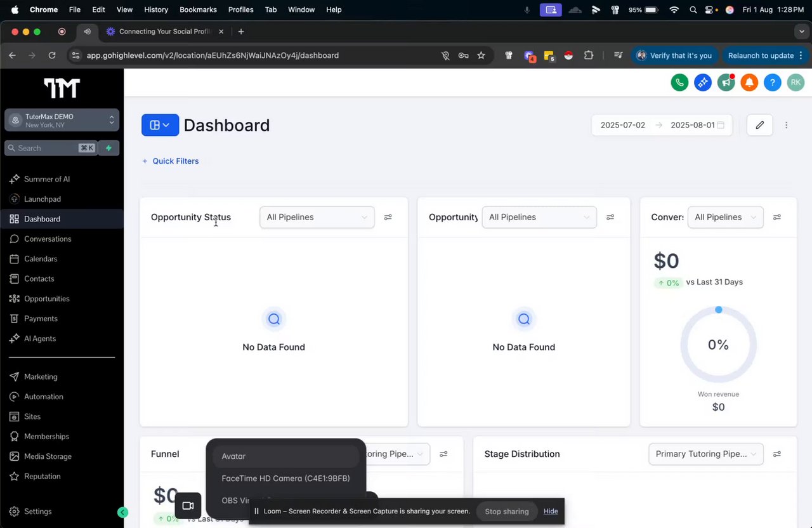Open the date range calendar icon

(721, 125)
